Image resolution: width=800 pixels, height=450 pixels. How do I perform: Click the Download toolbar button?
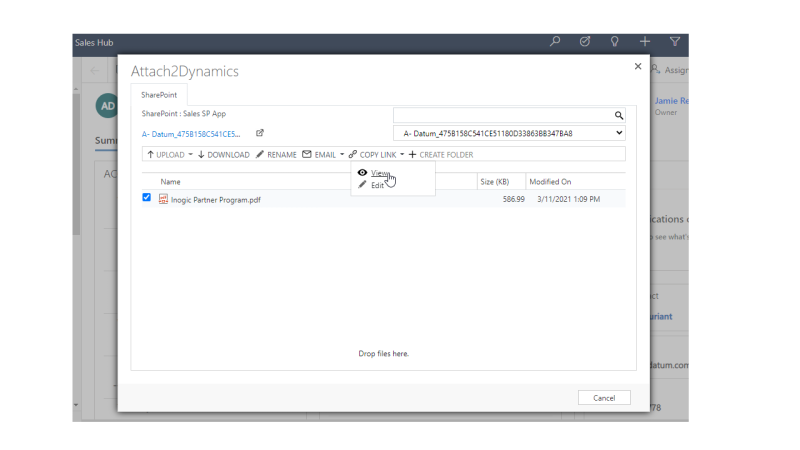[x=223, y=155]
